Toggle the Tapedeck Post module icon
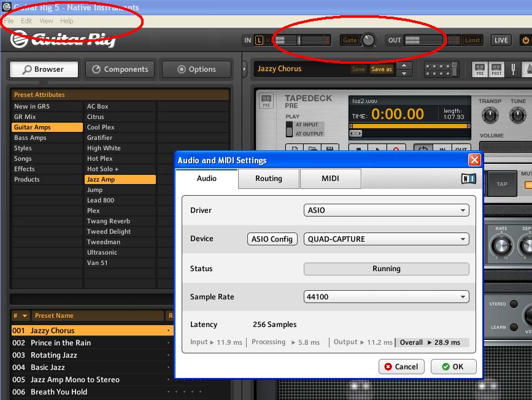 click(x=496, y=69)
